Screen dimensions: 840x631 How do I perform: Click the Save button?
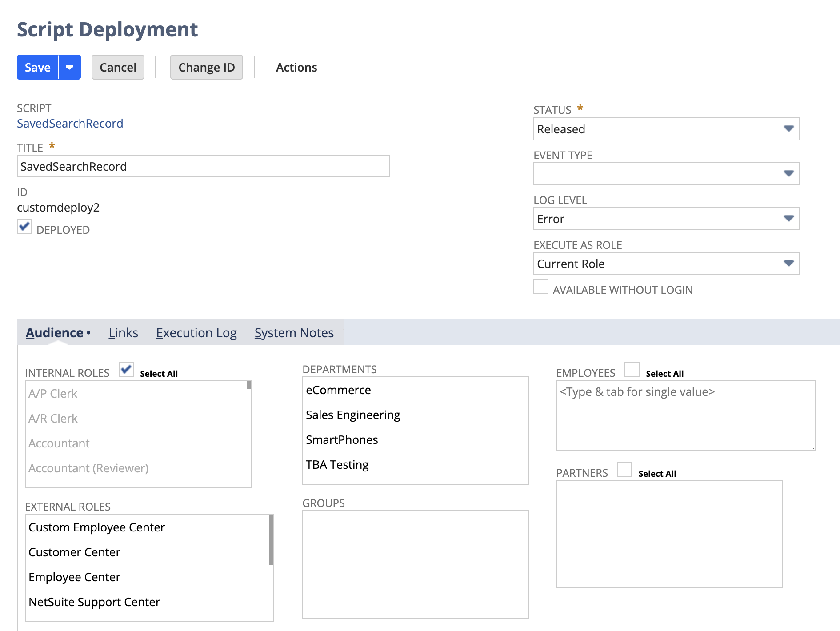pos(37,67)
